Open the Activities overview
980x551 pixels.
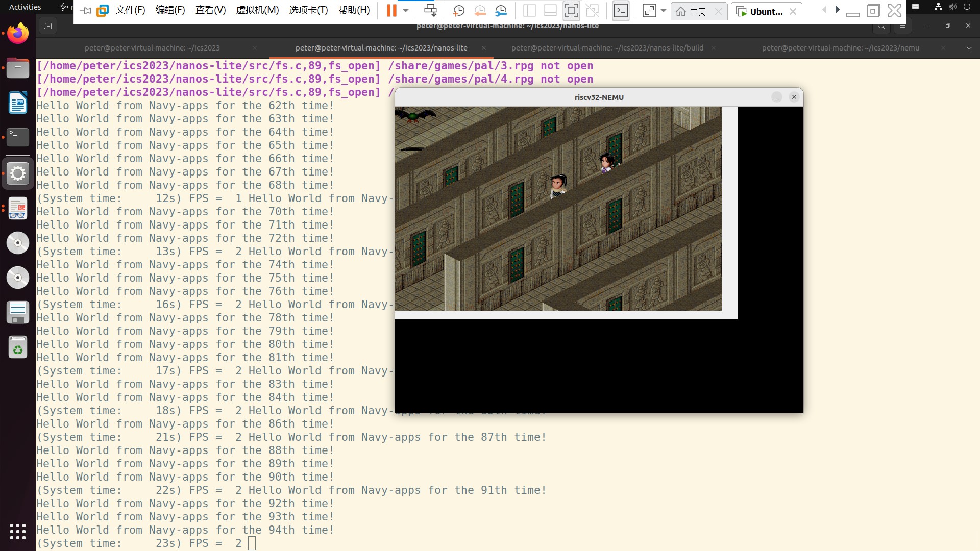[x=25, y=7]
